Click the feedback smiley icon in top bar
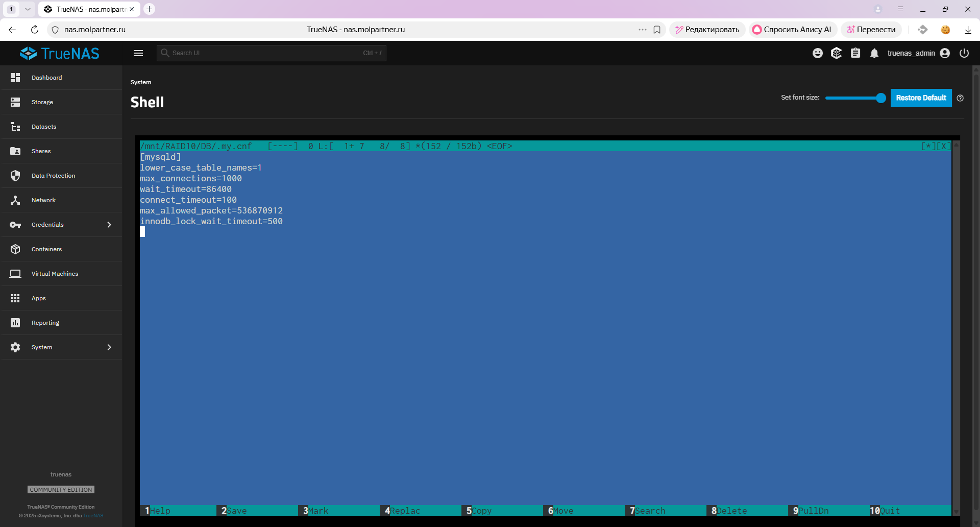This screenshot has width=980, height=527. pyautogui.click(x=817, y=53)
